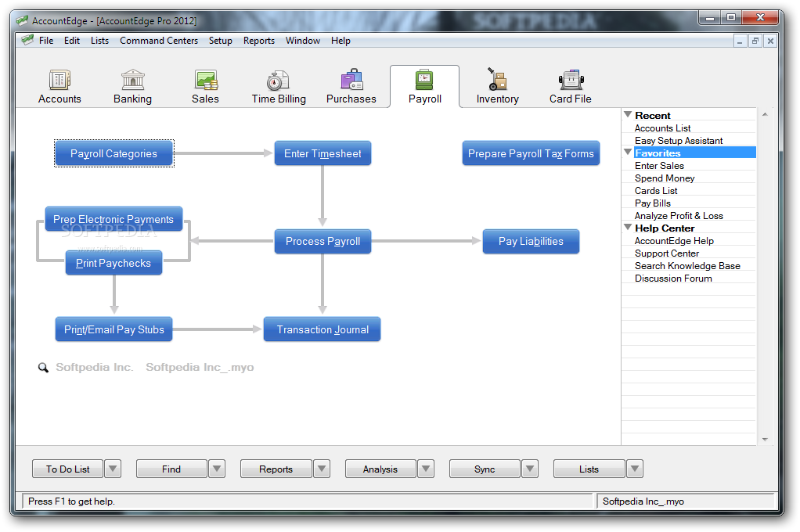800x532 pixels.
Task: Click the menu bar document icon beside File
Action: tap(27, 40)
